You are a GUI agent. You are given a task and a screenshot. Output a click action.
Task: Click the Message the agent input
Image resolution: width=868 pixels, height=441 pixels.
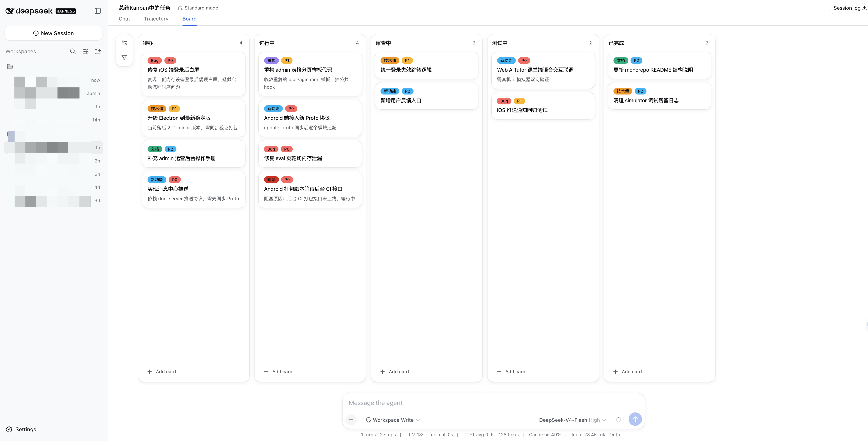tap(494, 403)
